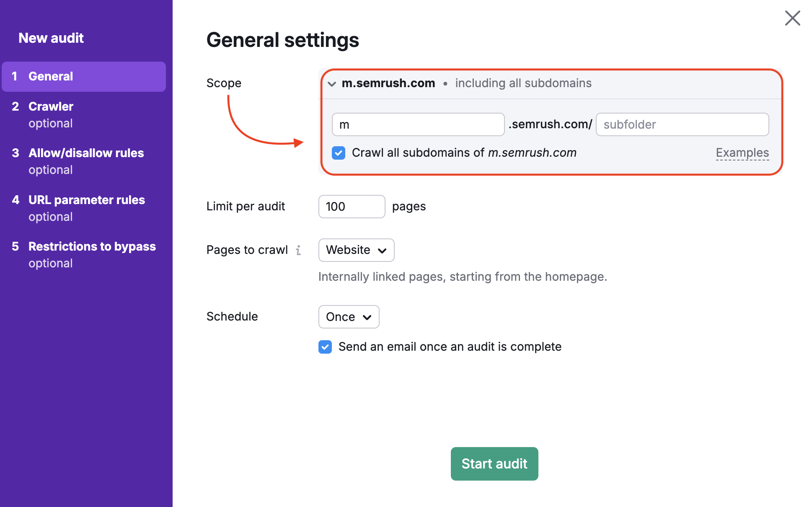This screenshot has height=507, width=812.
Task: Click the subfolder input field
Action: click(x=682, y=124)
